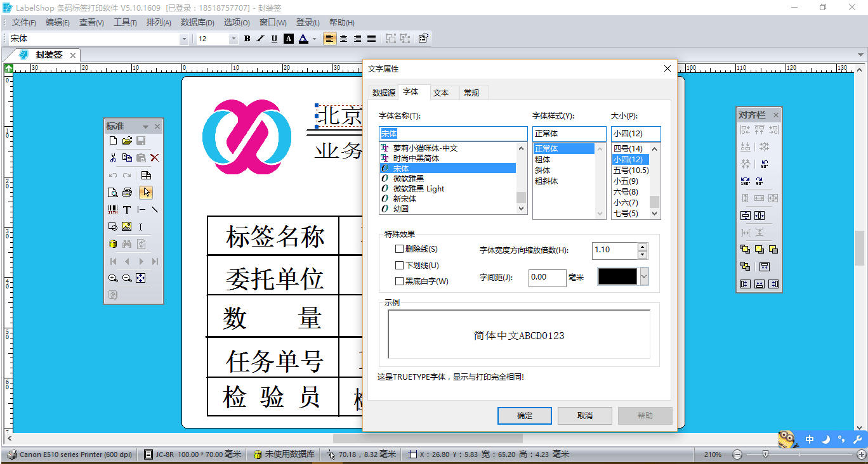Switch to the 文本 tab
This screenshot has height=464, width=868.
(441, 93)
